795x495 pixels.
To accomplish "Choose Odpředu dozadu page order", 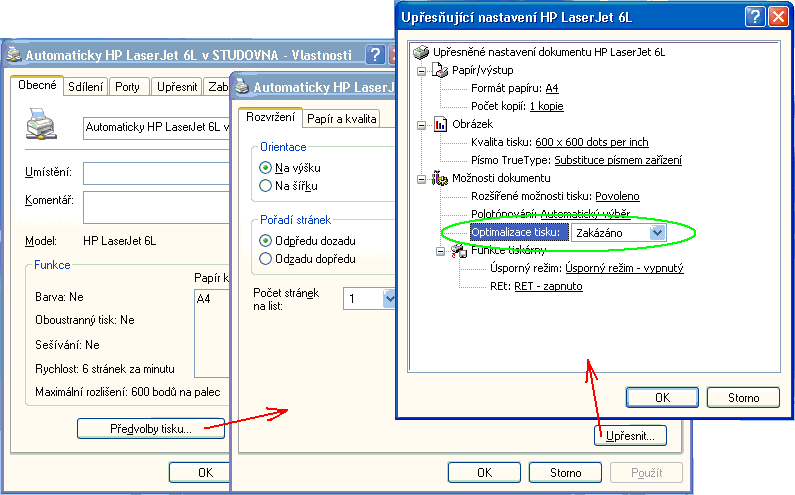I will pyautogui.click(x=265, y=241).
